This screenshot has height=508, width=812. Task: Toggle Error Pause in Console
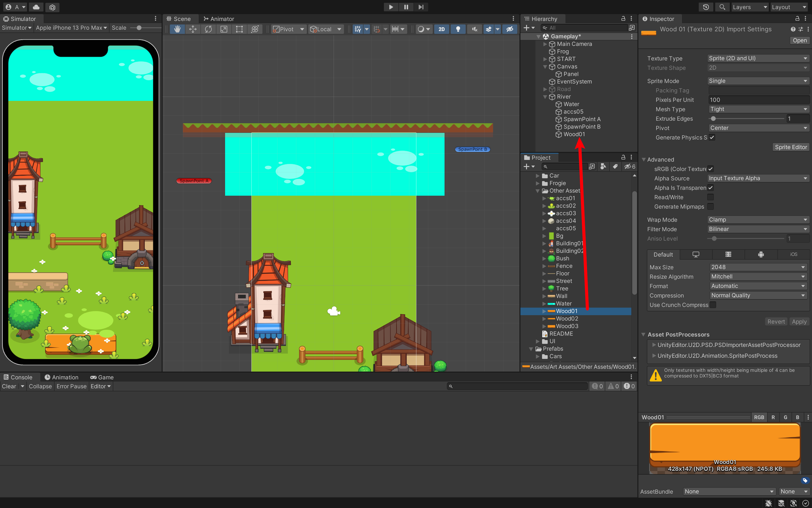71,386
